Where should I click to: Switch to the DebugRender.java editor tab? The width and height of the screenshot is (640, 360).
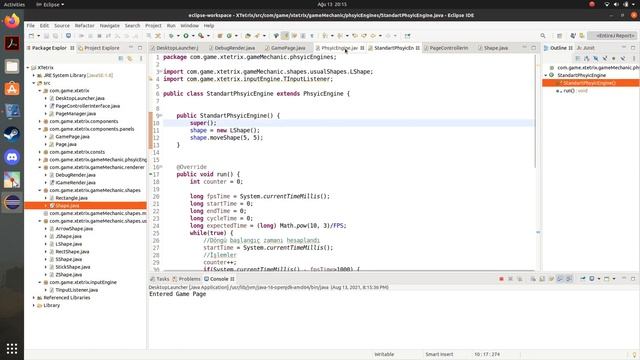tap(235, 48)
